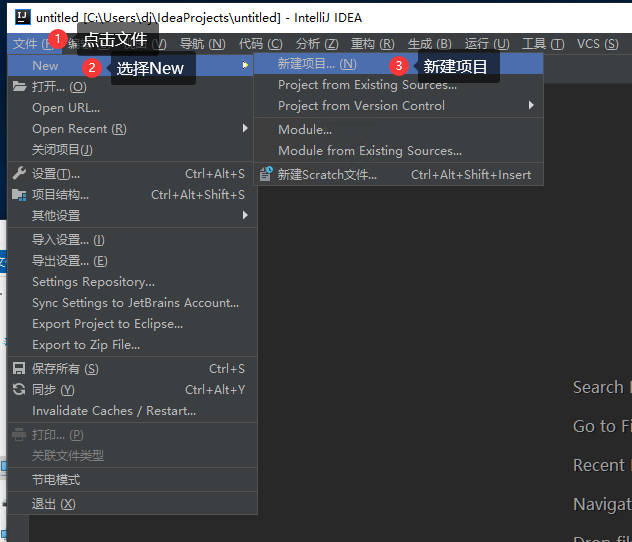Click the greyed 关联文件类型 entry
Viewport: 632px width, 542px height.
(x=132, y=455)
